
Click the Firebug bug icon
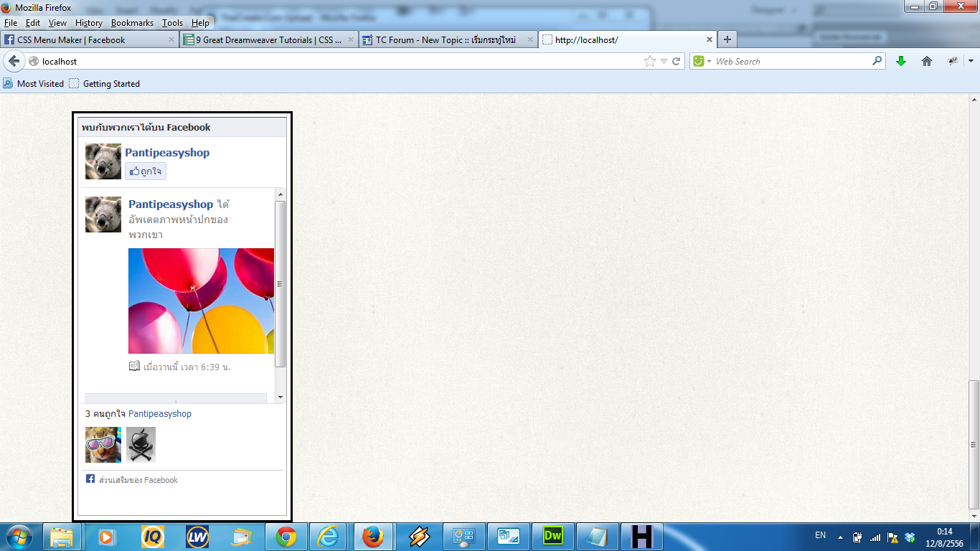[x=953, y=62]
